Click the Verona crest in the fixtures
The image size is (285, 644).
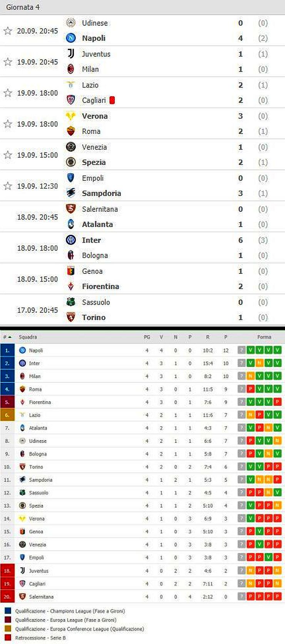click(x=71, y=116)
